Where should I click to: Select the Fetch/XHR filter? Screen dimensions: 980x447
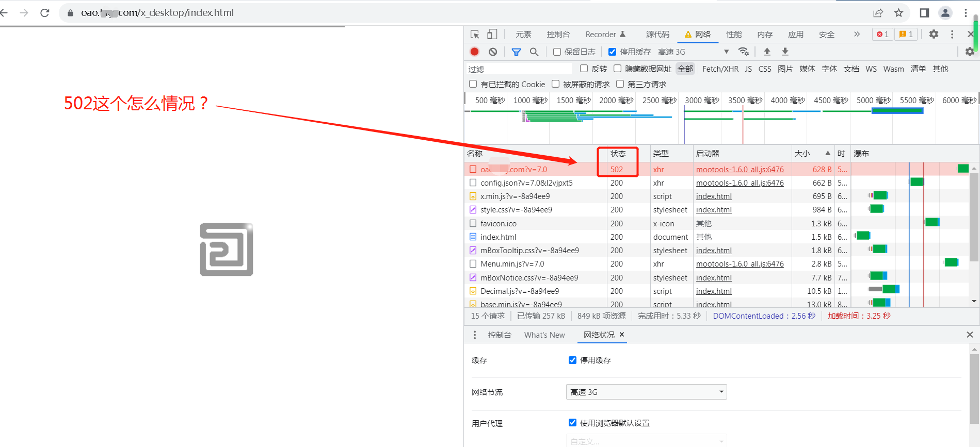720,69
